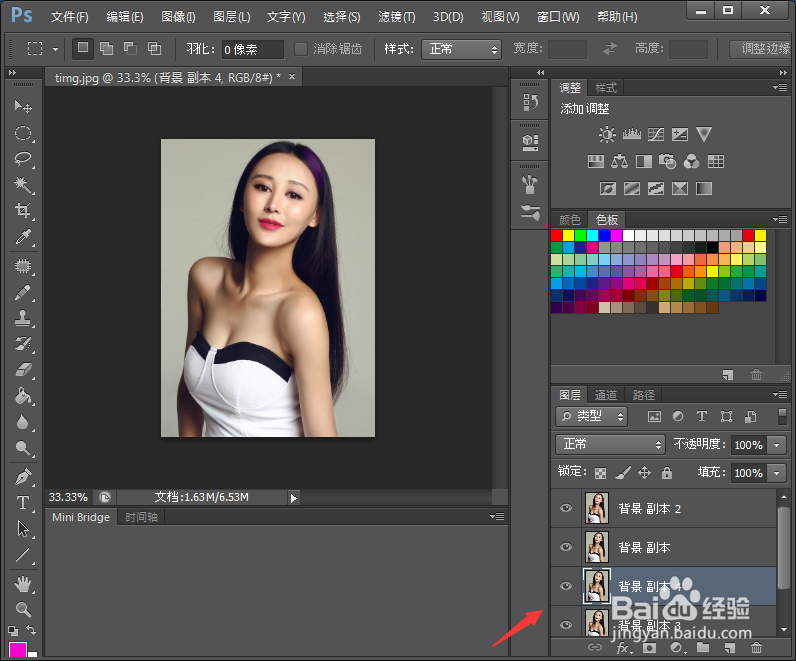Enable the 消除锯齿 anti-alias checkbox
The width and height of the screenshot is (796, 661).
tap(301, 49)
